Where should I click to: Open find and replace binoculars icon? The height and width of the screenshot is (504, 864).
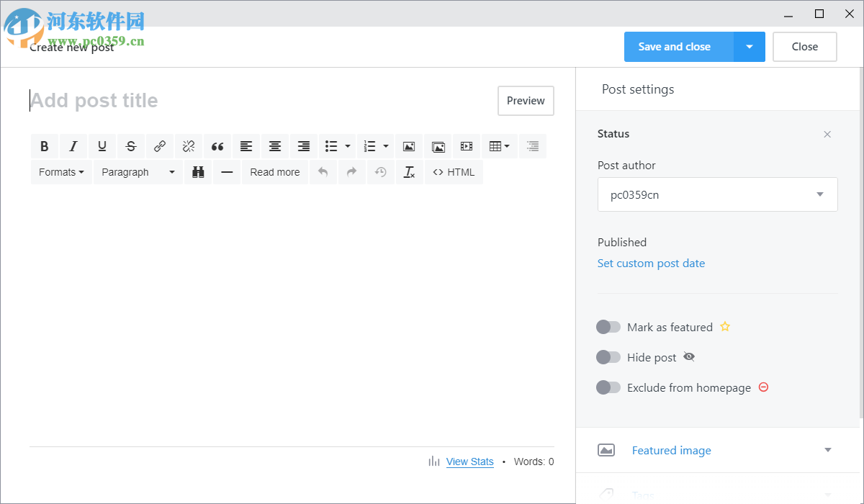[x=198, y=172]
